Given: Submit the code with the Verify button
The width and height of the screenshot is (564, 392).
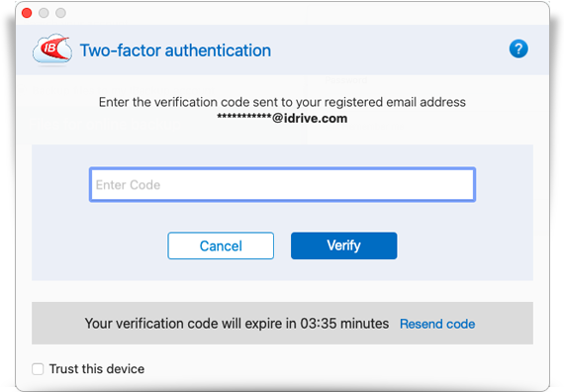Looking at the screenshot, I should point(344,245).
